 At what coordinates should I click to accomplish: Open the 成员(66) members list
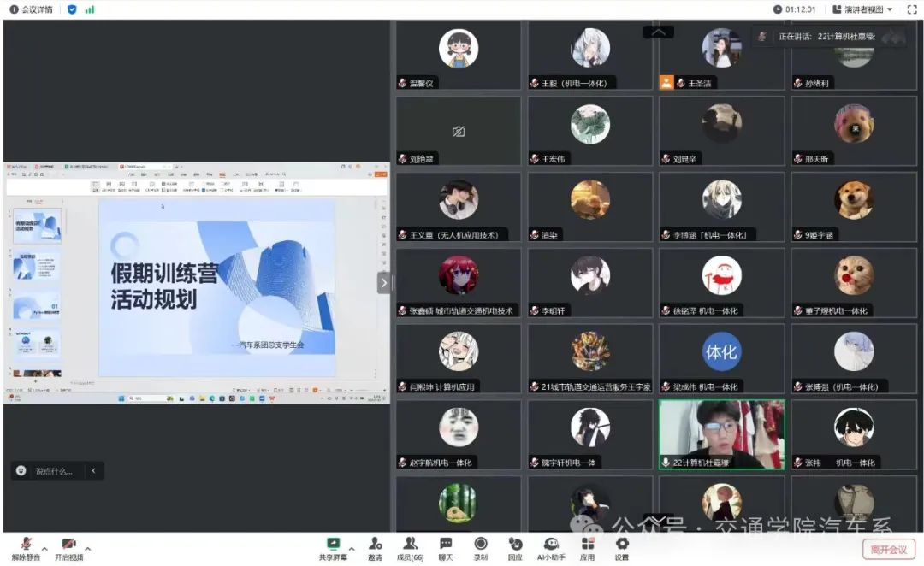click(410, 547)
